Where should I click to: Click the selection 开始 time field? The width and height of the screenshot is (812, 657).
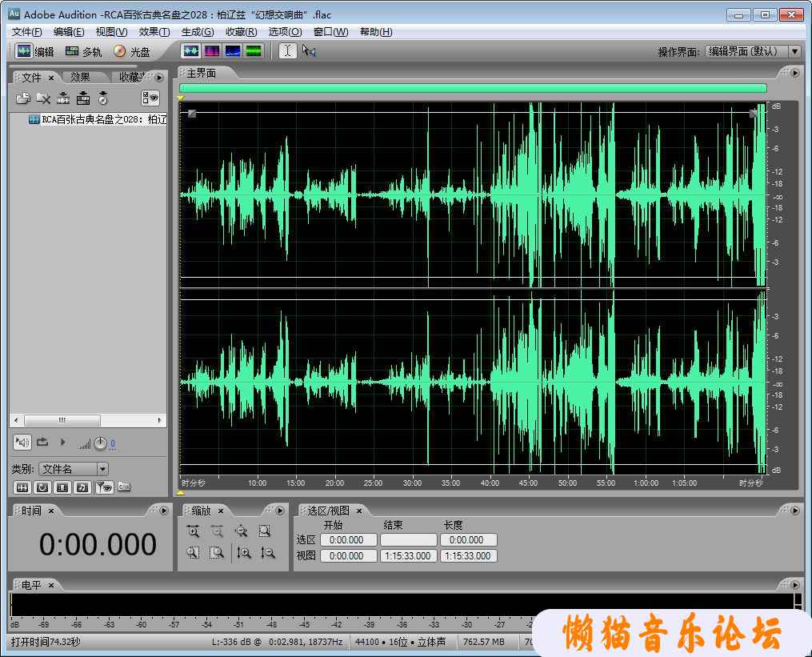(348, 540)
